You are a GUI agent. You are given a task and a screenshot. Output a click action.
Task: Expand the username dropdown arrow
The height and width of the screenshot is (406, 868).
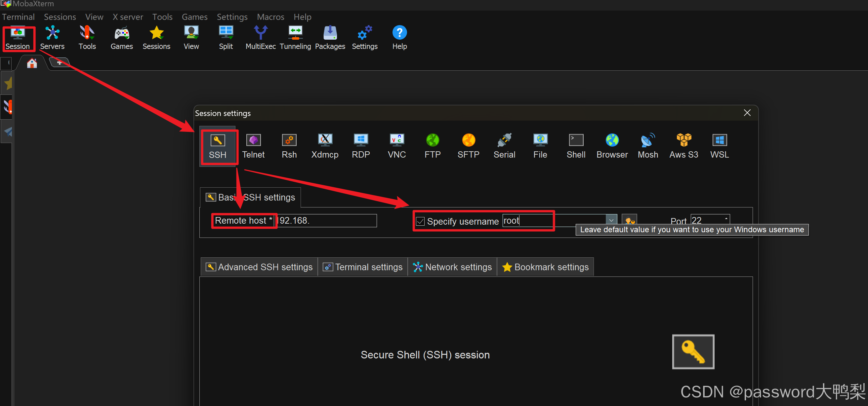(x=611, y=220)
